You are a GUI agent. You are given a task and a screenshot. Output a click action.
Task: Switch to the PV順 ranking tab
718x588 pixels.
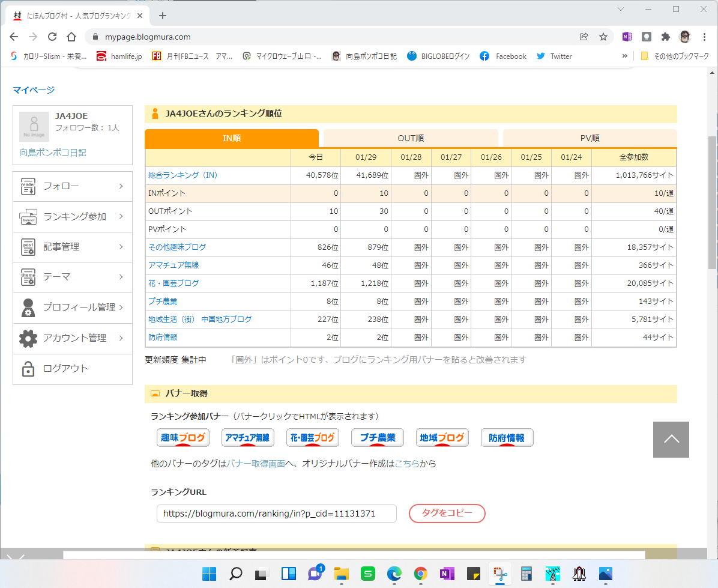[590, 138]
